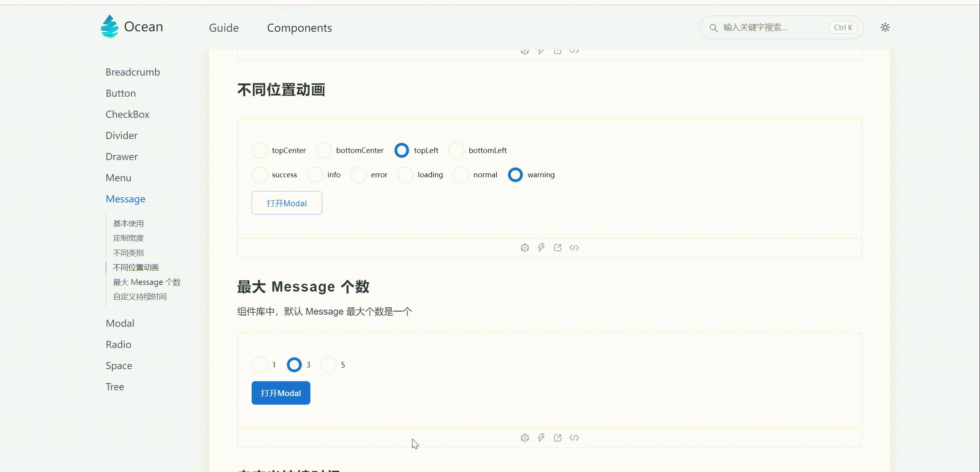Navigate to the Drawer component
Screen dimensions: 980x472
pyautogui.click(x=121, y=157)
